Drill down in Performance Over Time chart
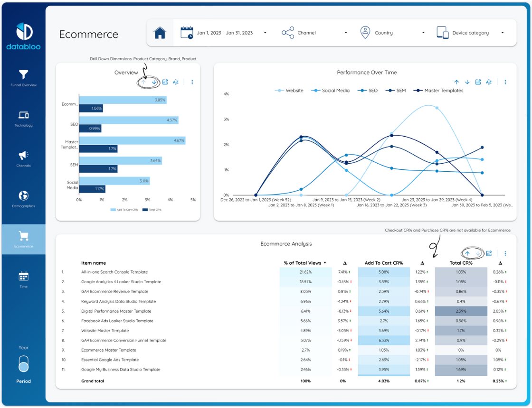This screenshot has width=532, height=408. 467,82
